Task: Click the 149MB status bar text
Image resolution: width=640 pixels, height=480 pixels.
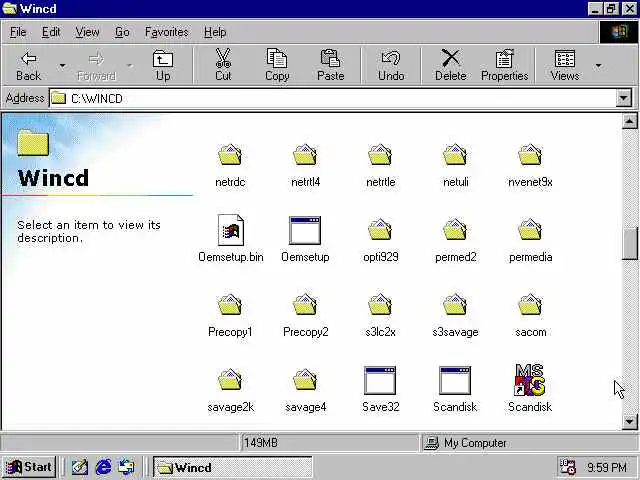Action: (260, 443)
